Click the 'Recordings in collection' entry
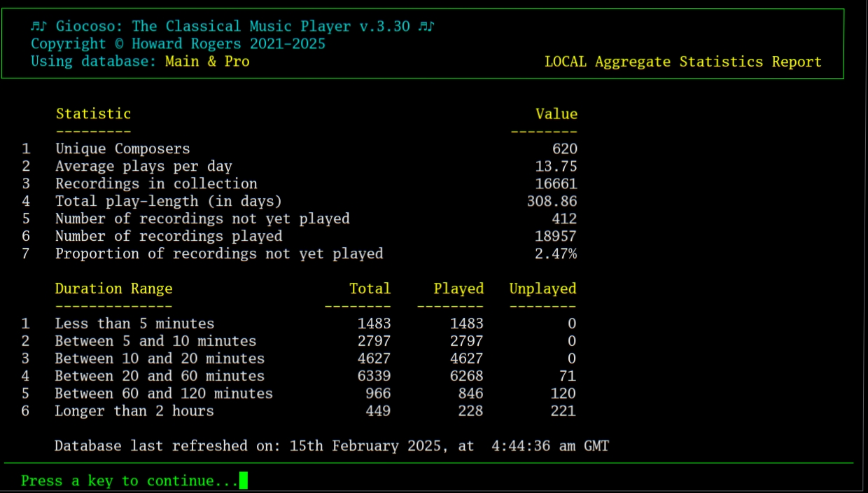 click(140, 183)
